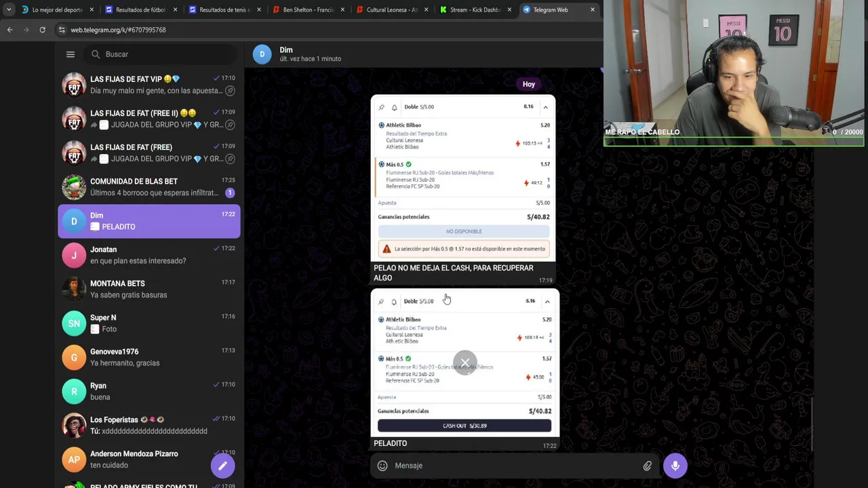
Task: Switch to Resultados de tenis tab
Action: pyautogui.click(x=225, y=9)
